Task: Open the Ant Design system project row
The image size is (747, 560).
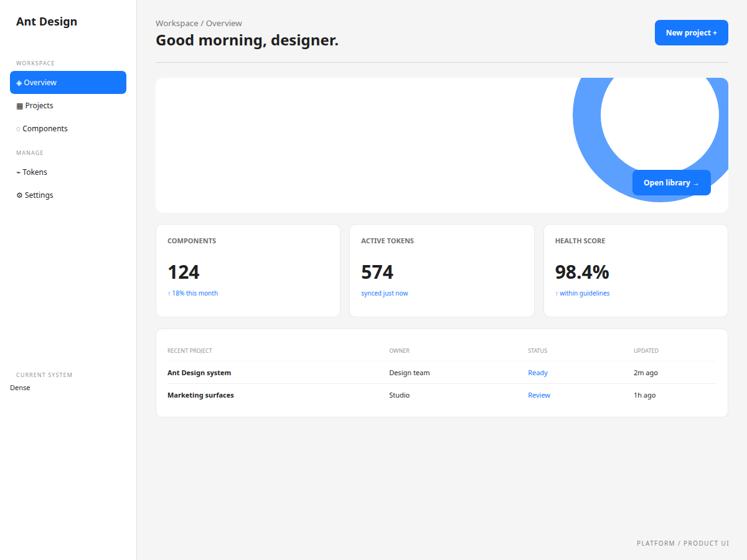Action: 442,373
